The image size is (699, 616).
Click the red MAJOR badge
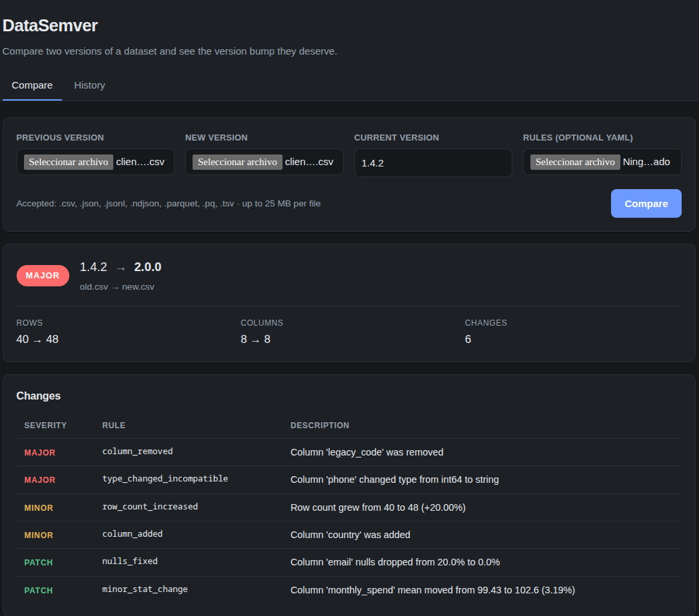43,276
